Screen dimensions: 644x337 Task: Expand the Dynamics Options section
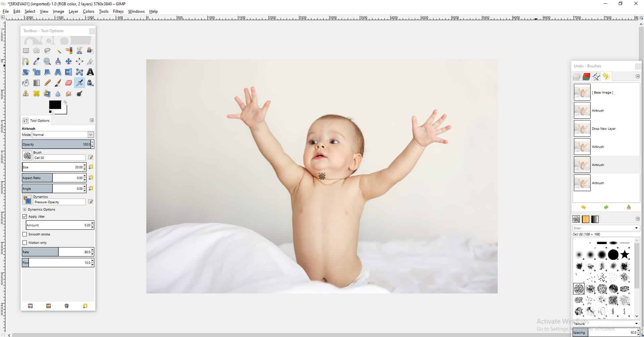point(24,210)
